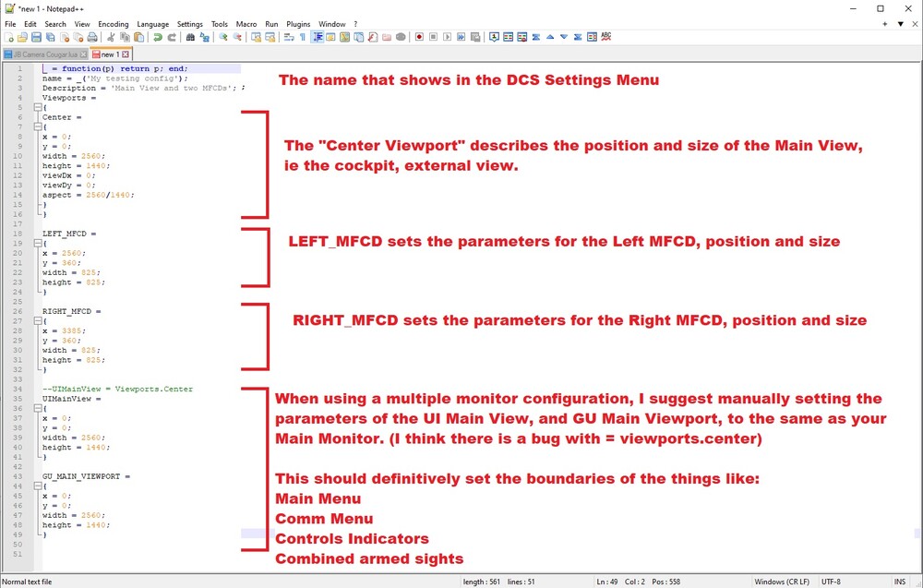
Task: Toggle the indent guide toolbar icon
Action: pos(318,37)
